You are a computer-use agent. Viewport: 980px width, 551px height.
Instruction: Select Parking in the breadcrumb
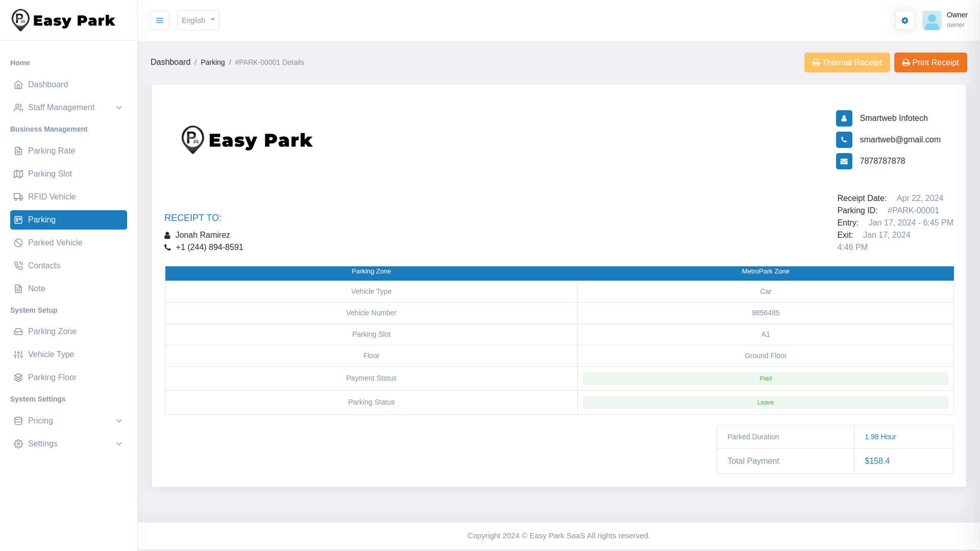pos(212,62)
